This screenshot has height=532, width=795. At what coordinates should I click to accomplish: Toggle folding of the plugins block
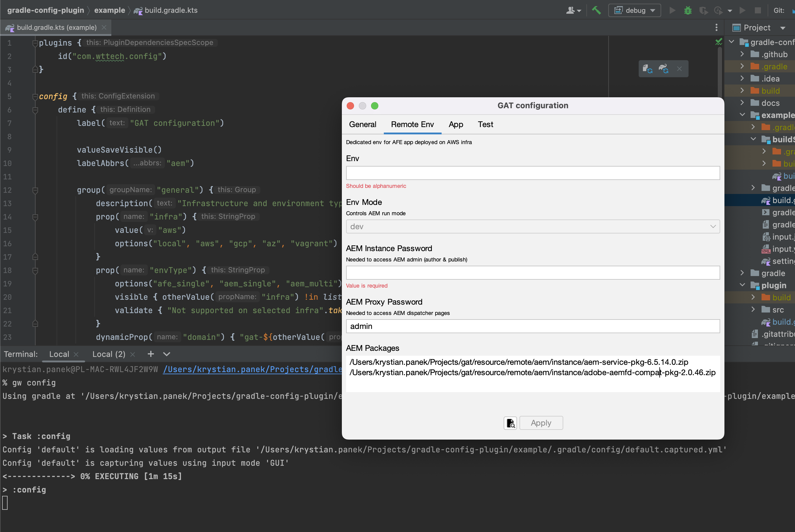click(35, 43)
